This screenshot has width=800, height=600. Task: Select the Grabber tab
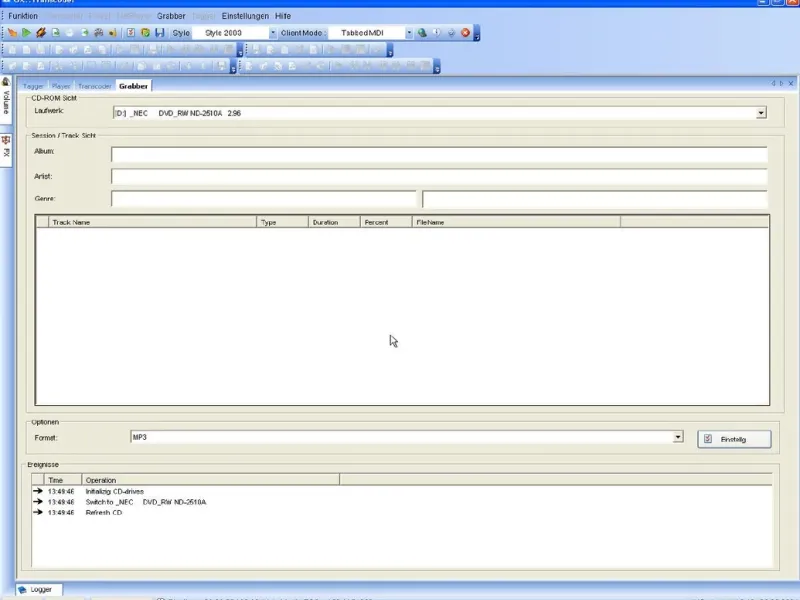click(x=134, y=86)
